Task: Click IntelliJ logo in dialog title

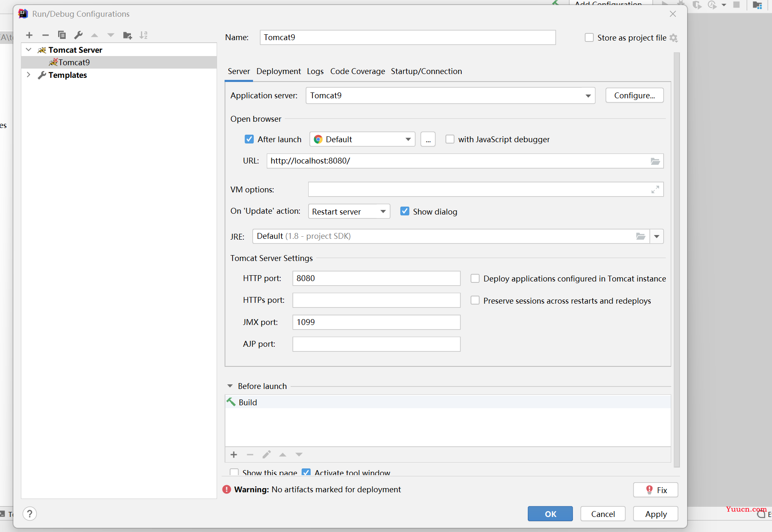Action: [x=23, y=14]
